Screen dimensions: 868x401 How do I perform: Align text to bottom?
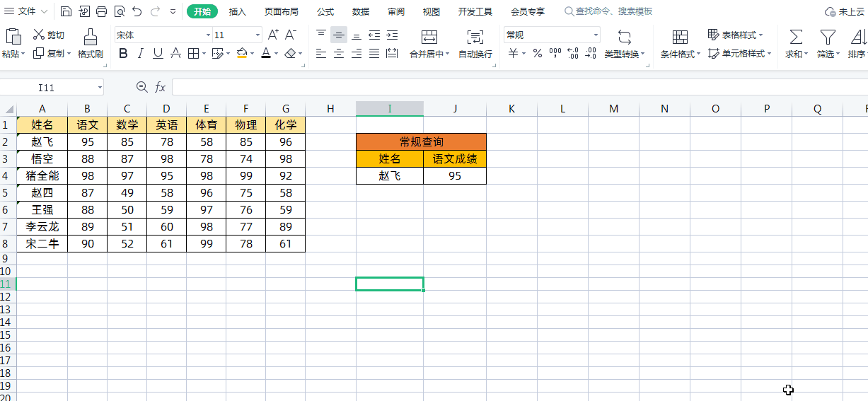point(357,35)
